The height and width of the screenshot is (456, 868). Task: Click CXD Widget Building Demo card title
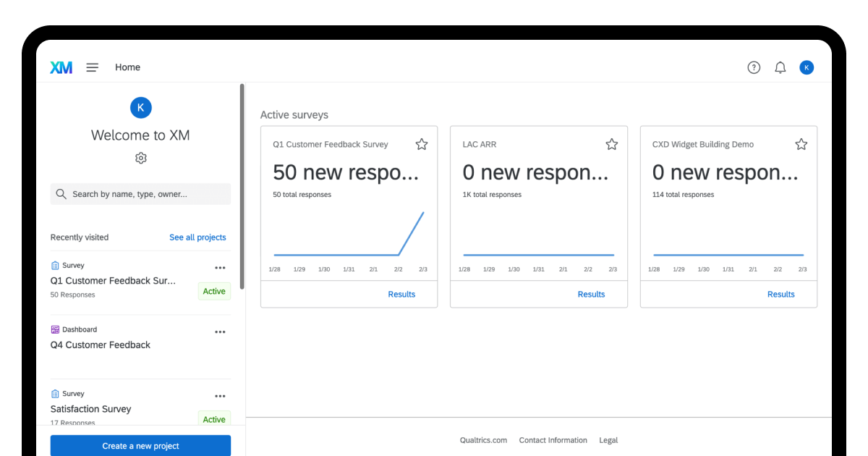coord(703,145)
